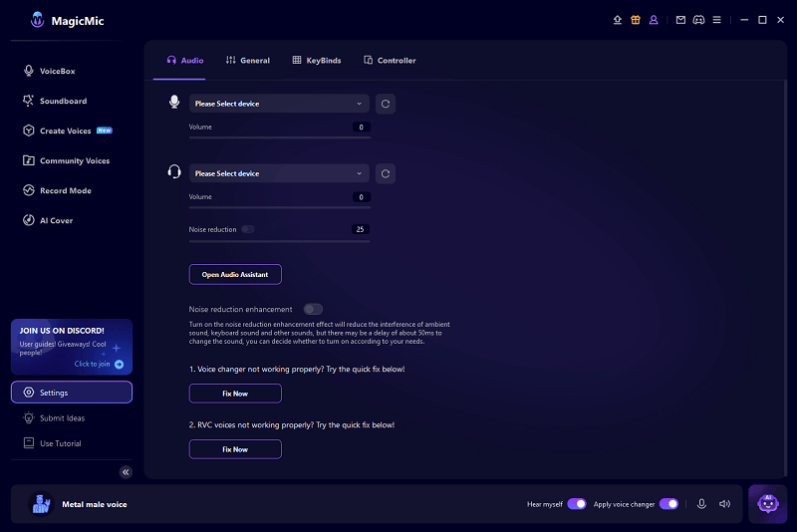Open the Discord icon in title bar
The width and height of the screenshot is (797, 532).
(698, 19)
